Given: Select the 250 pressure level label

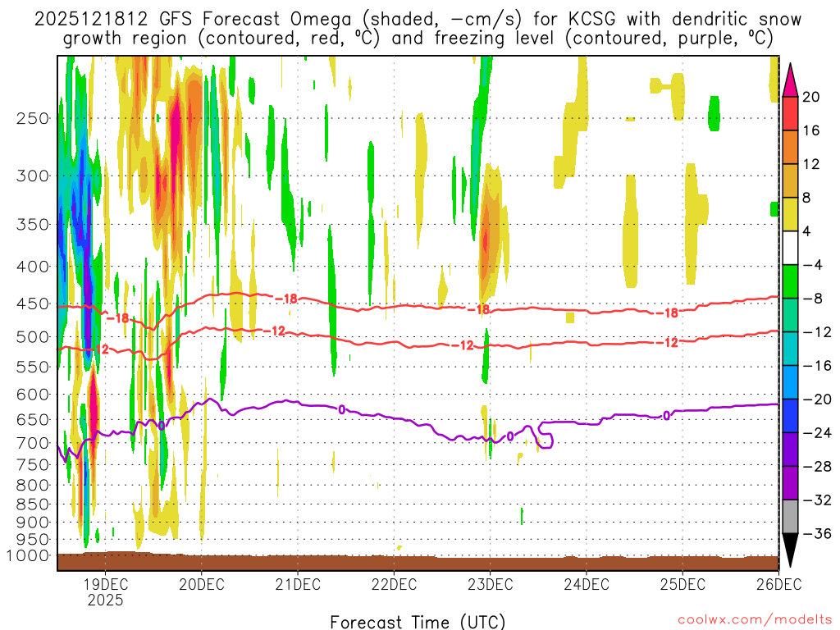Looking at the screenshot, I should pos(33,118).
